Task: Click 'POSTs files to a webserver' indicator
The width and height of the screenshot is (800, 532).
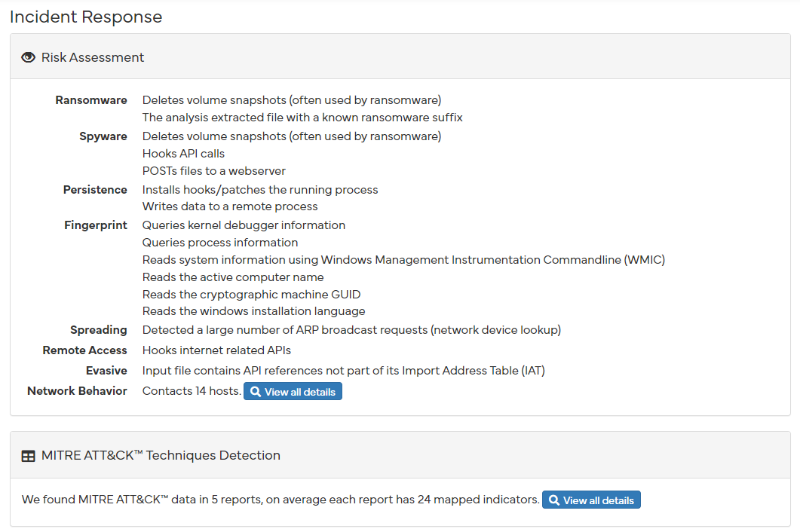Action: coord(214,171)
